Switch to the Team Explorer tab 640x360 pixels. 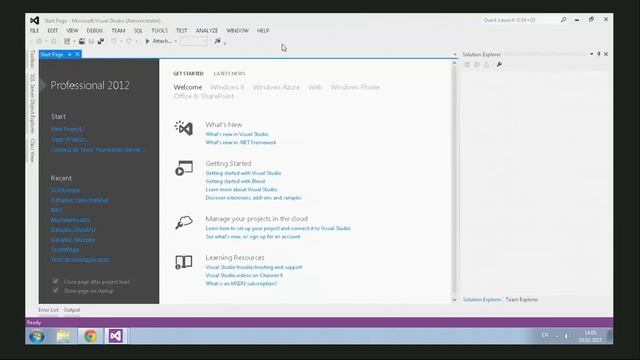521,300
